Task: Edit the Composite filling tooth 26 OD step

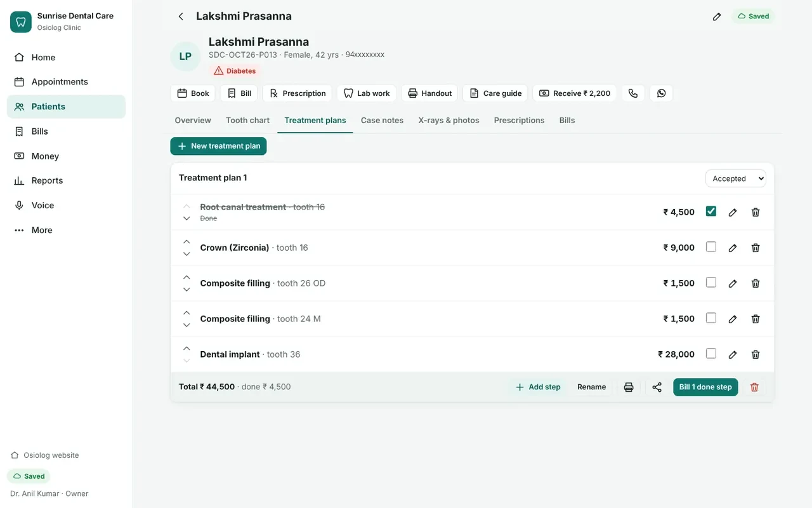Action: point(733,284)
